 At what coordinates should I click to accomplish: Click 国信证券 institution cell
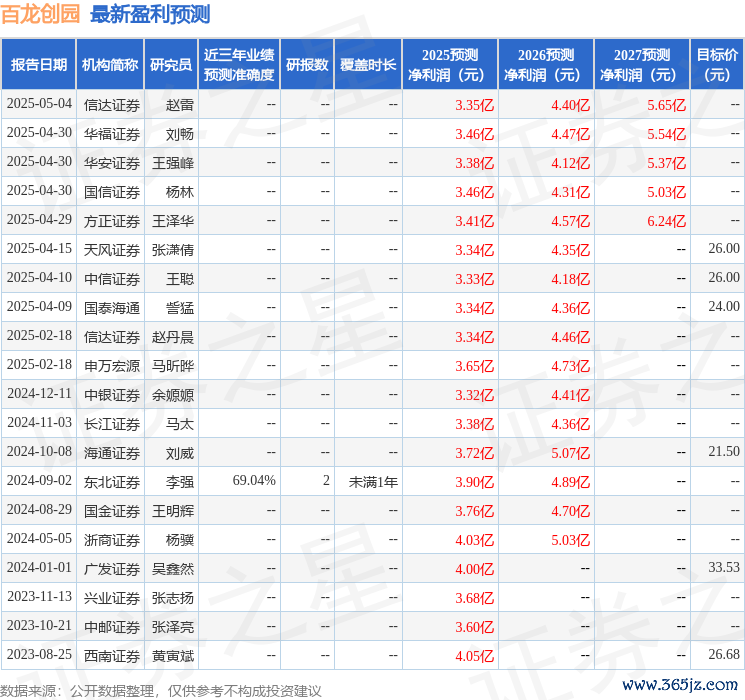pyautogui.click(x=112, y=192)
